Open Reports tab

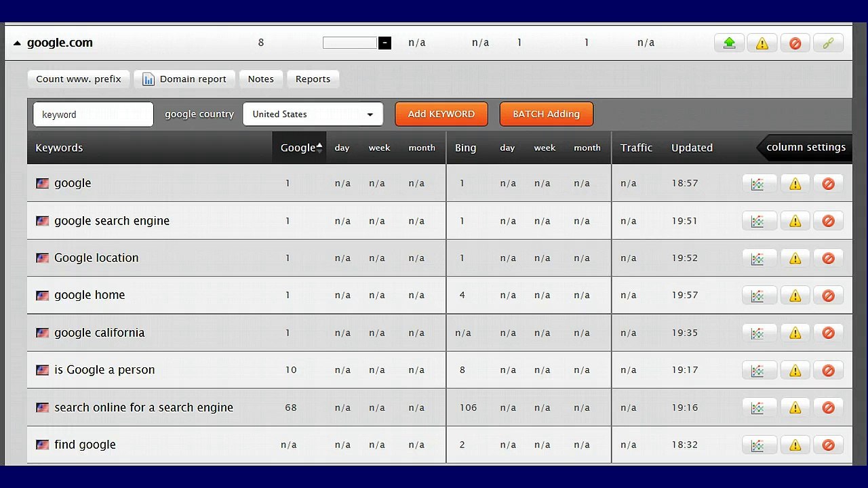click(313, 79)
